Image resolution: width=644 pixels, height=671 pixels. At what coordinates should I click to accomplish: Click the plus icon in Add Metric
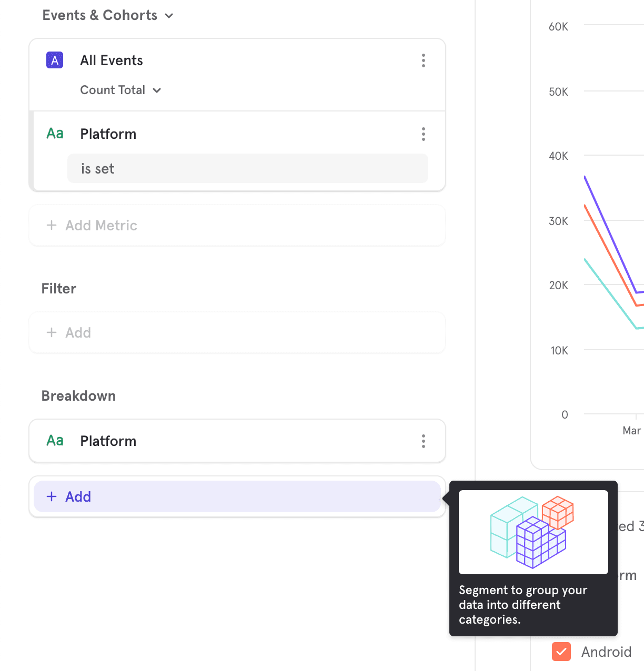tap(52, 225)
